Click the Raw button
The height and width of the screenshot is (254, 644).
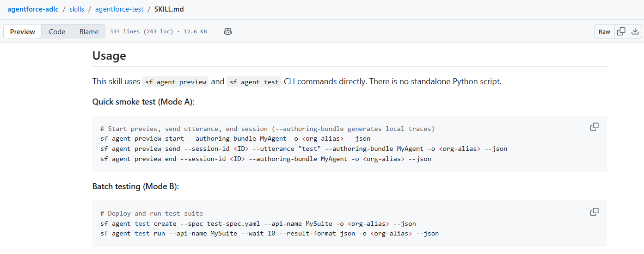(604, 31)
